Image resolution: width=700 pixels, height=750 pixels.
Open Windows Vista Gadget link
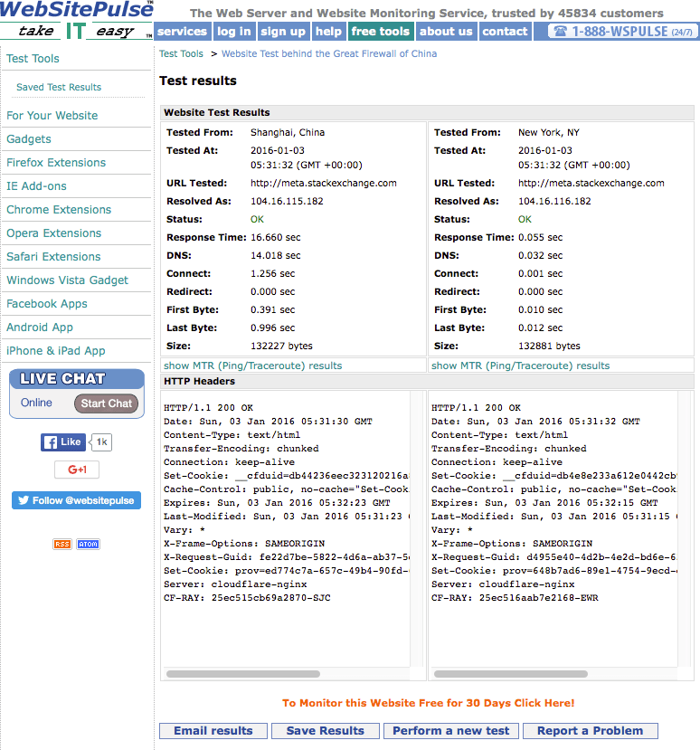[x=68, y=280]
